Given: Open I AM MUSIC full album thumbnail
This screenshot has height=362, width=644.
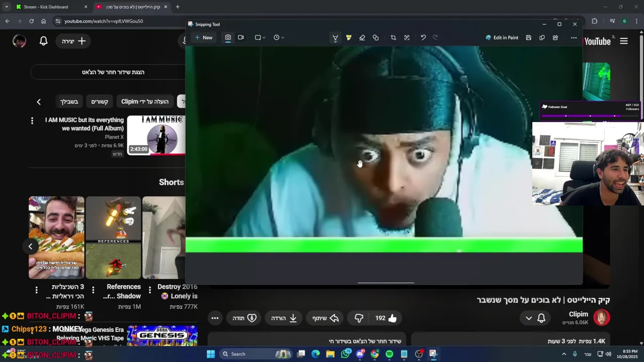Looking at the screenshot, I should [x=156, y=135].
